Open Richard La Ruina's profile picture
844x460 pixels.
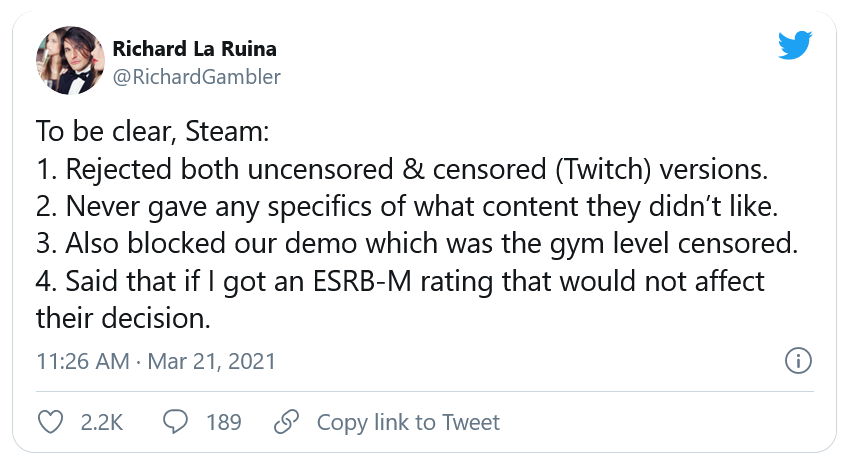pos(68,62)
